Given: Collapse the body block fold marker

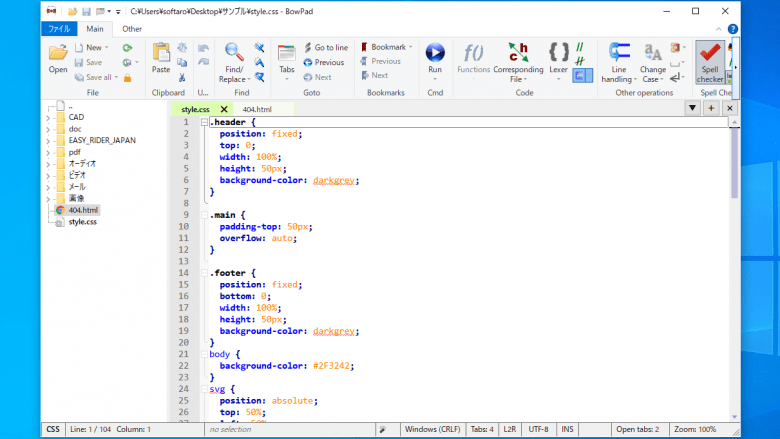Looking at the screenshot, I should click(x=204, y=354).
